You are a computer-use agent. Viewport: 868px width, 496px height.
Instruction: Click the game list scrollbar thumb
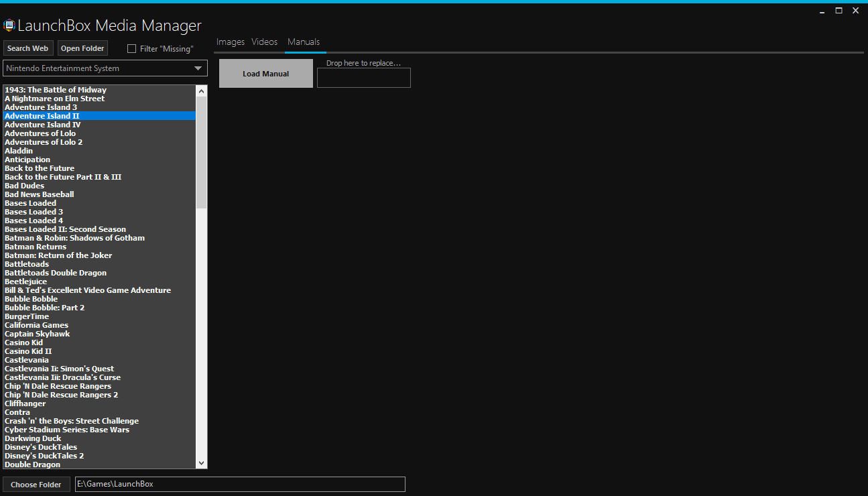pyautogui.click(x=202, y=151)
